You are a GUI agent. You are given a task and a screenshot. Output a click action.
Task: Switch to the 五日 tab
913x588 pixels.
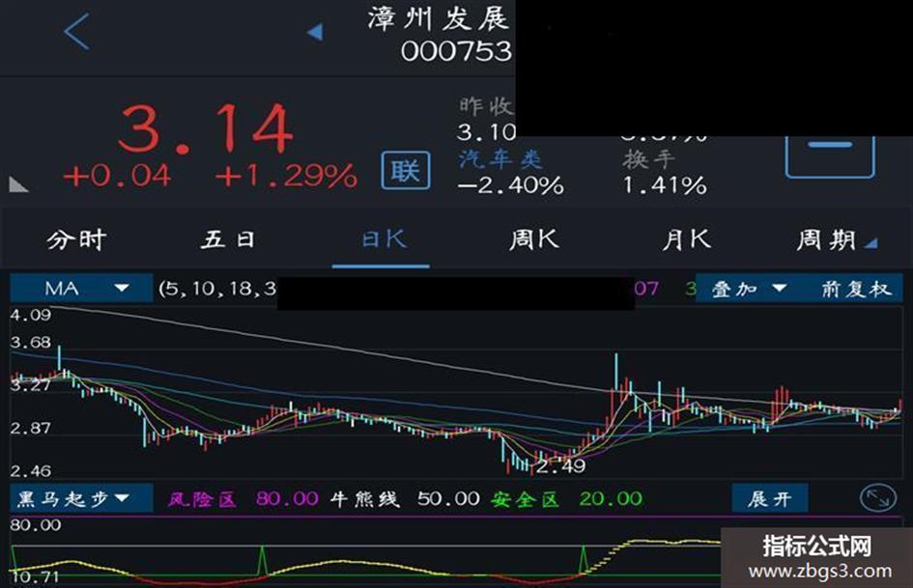228,239
